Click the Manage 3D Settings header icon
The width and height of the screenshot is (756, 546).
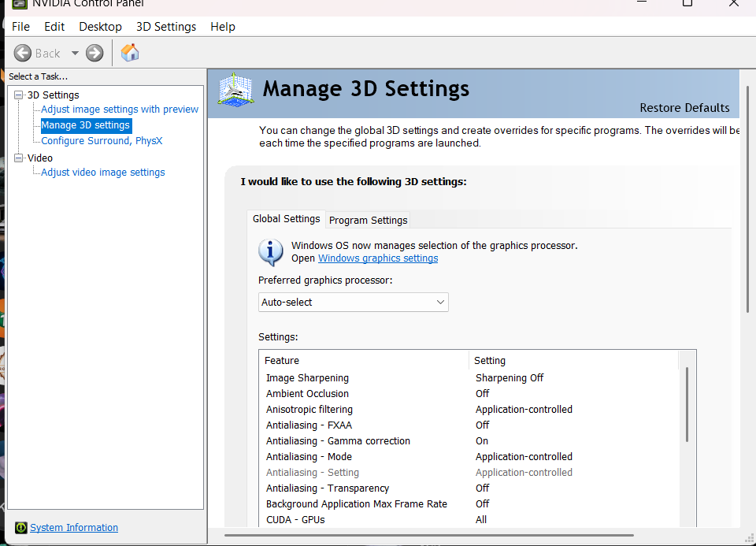[235, 91]
